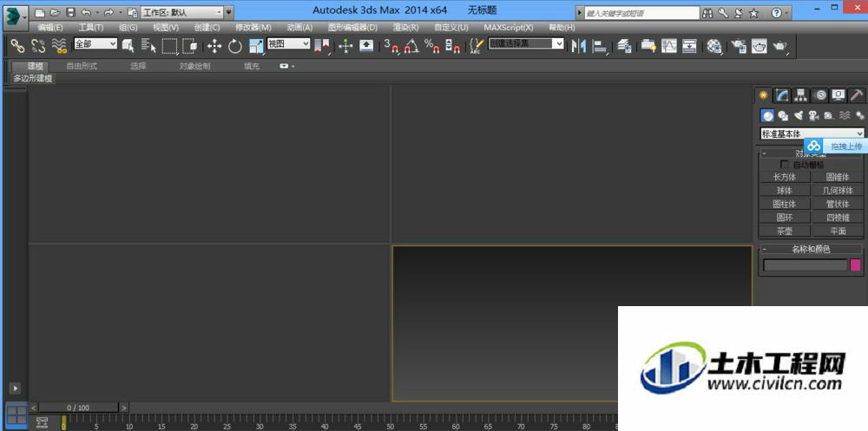This screenshot has width=868, height=431.
Task: Click the 球体 sphere button
Action: tap(785, 190)
